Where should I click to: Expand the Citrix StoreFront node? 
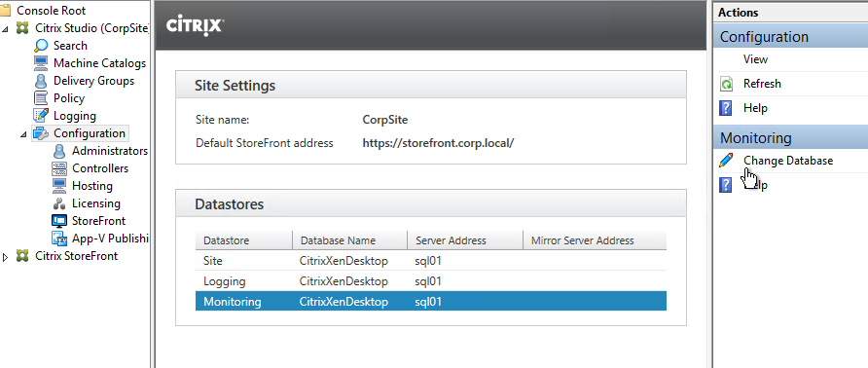pyautogui.click(x=6, y=257)
